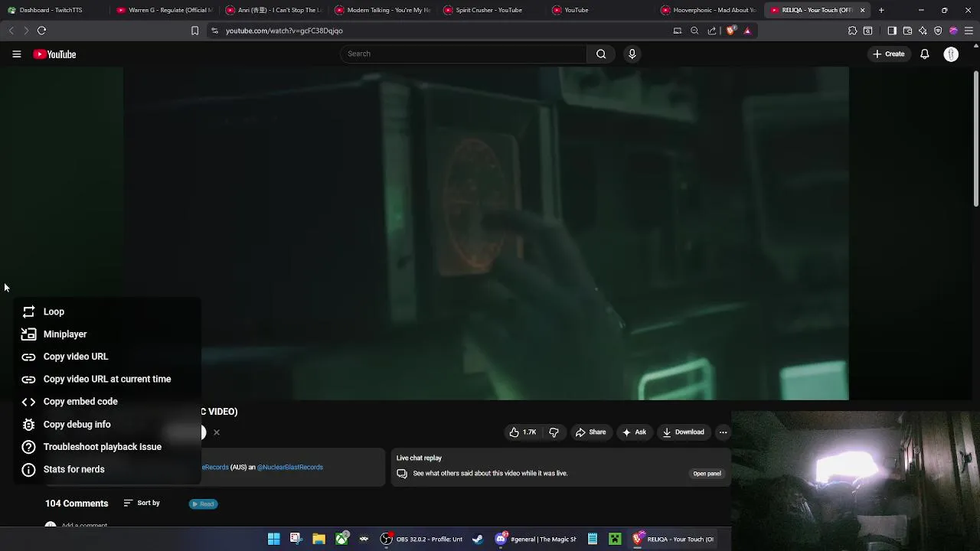Click the 104 Comments heading
This screenshot has height=551, width=980.
point(77,504)
